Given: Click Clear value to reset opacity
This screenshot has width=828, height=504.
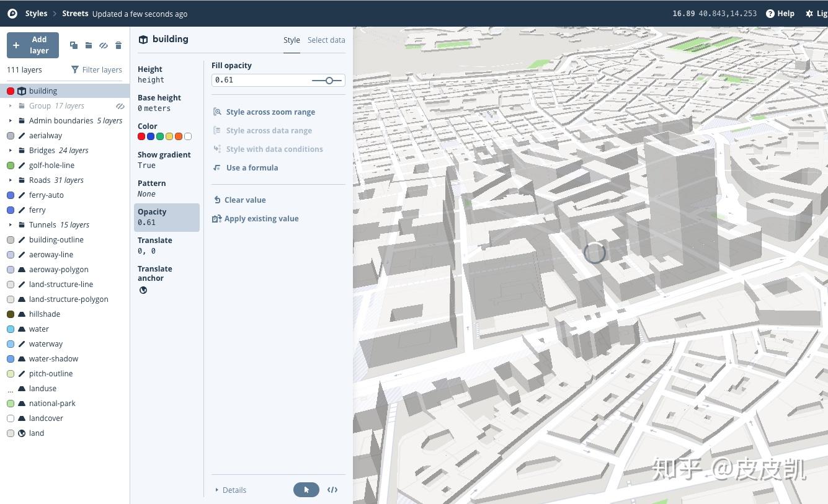Looking at the screenshot, I should [x=244, y=200].
